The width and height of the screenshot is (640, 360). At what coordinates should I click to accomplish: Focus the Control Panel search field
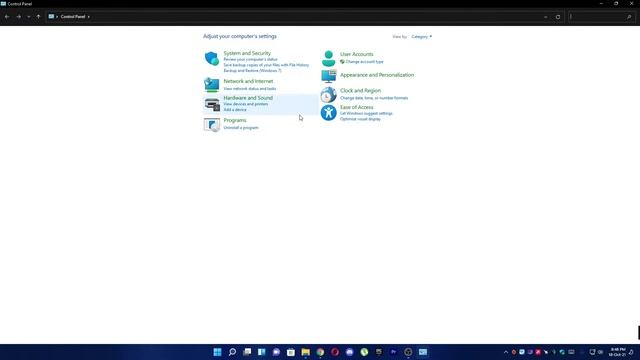point(597,17)
